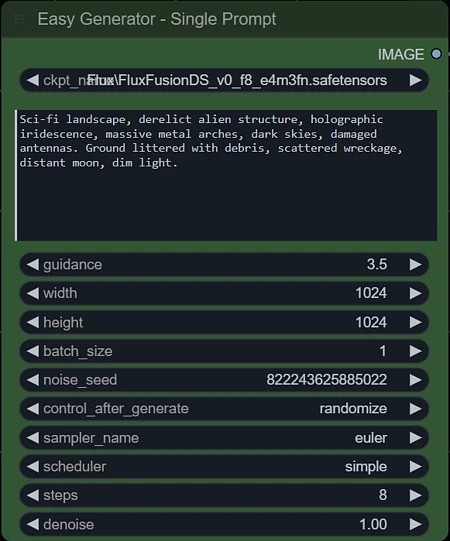This screenshot has height=541, width=450.
Task: Select next control_after_generate option with right arrow
Action: 415,409
